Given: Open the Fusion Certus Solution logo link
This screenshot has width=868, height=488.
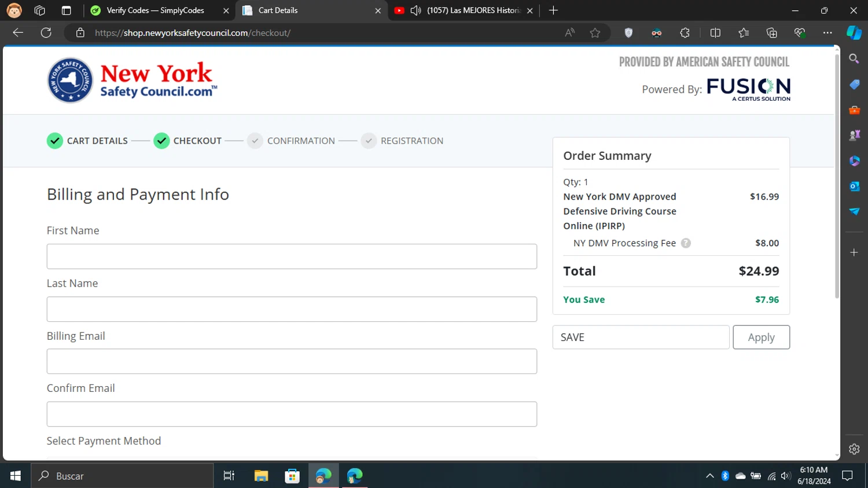Looking at the screenshot, I should (x=748, y=90).
